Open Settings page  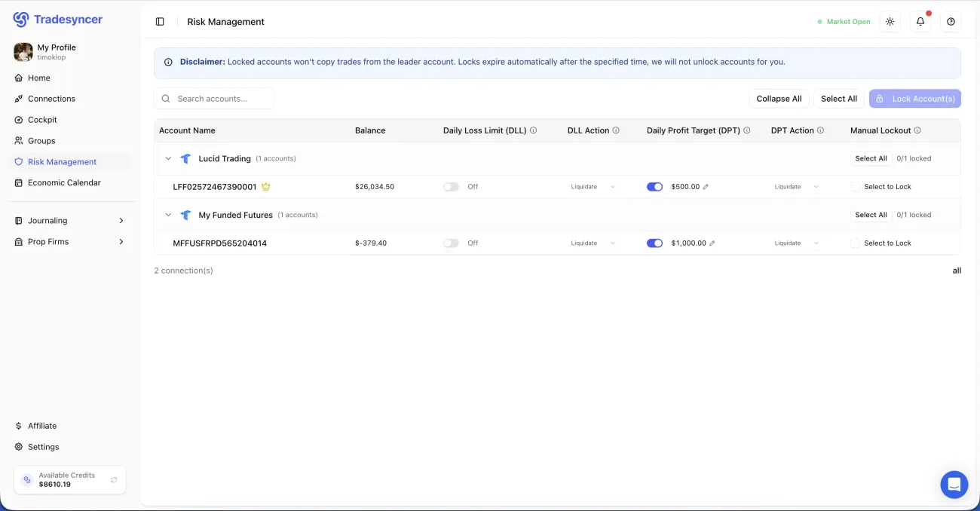[x=69, y=447]
